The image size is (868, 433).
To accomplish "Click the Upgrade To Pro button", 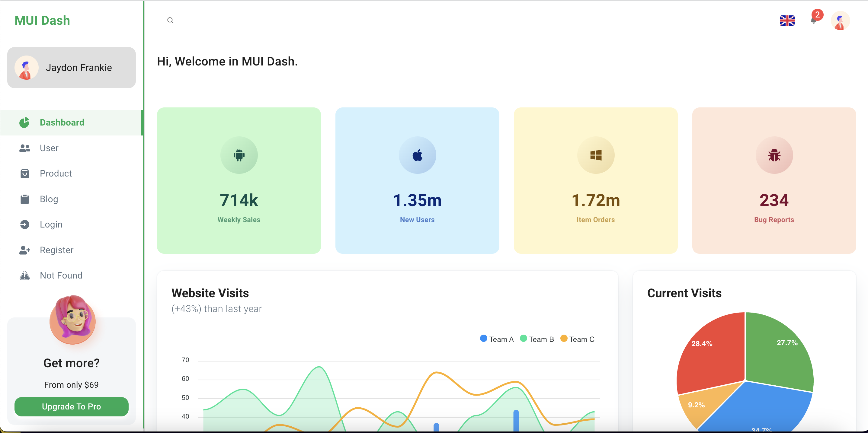I will pyautogui.click(x=72, y=406).
